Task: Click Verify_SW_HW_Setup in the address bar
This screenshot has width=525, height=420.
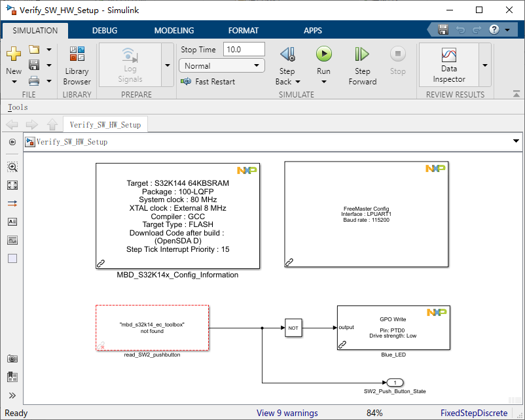Action: tap(72, 142)
